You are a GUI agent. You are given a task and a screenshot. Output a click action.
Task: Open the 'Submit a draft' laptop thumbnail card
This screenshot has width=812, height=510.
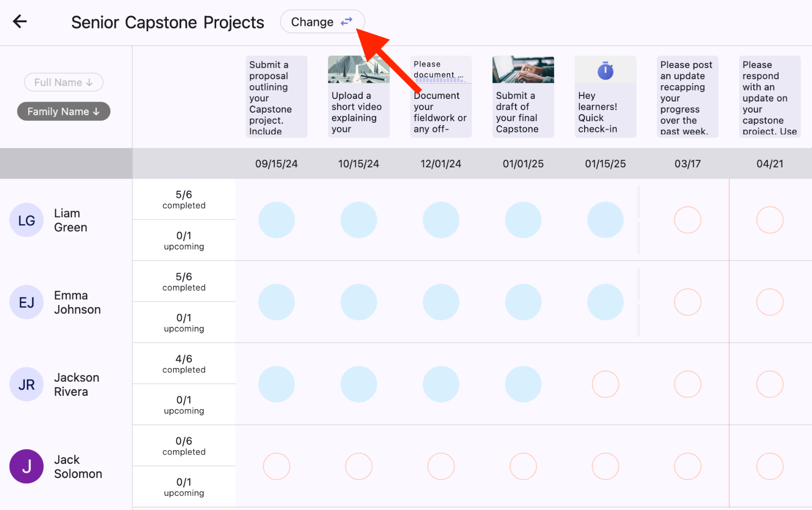click(523, 96)
